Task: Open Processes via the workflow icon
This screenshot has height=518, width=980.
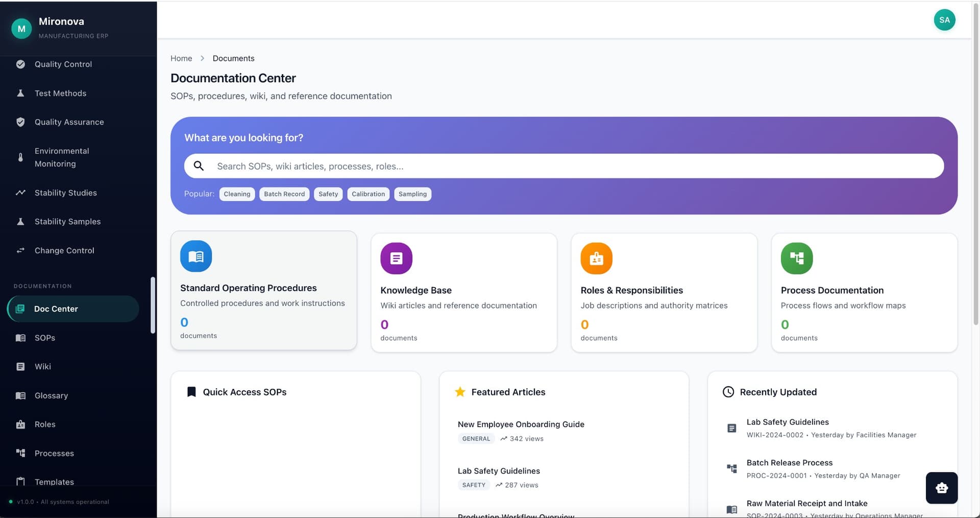Action: click(x=20, y=453)
